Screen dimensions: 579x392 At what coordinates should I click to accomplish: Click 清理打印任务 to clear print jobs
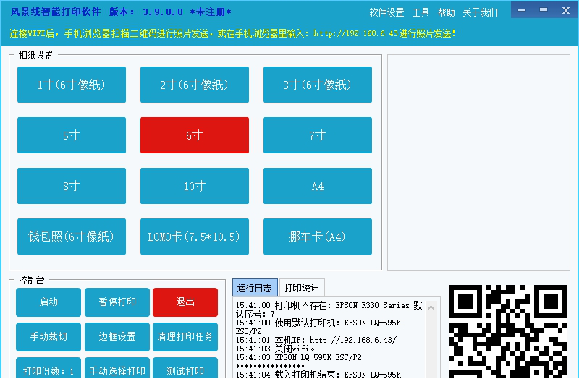pos(185,336)
